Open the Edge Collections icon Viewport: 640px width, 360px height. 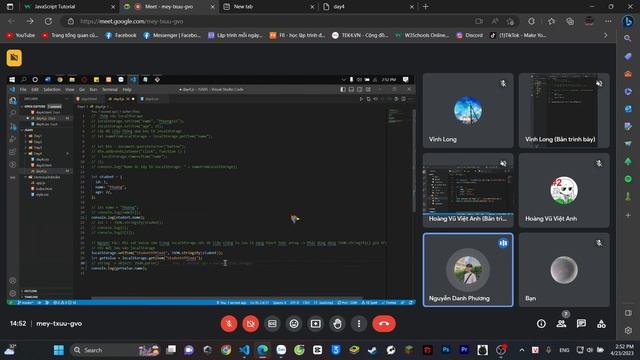570,21
